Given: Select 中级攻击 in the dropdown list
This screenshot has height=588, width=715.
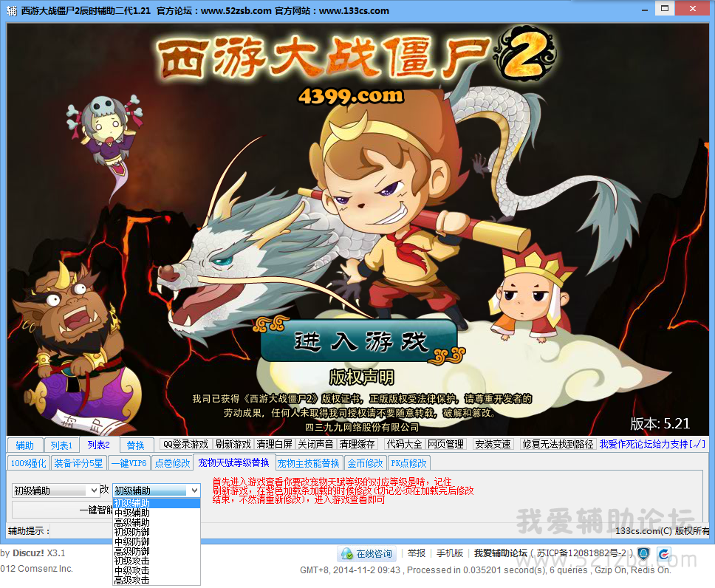Looking at the screenshot, I should coord(157,571).
